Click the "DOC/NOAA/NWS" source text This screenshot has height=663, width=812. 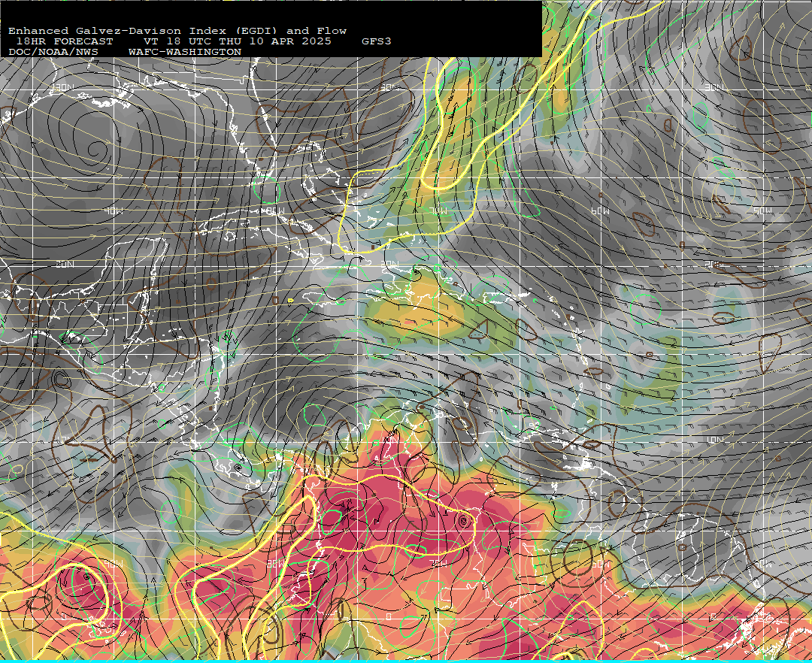point(53,53)
